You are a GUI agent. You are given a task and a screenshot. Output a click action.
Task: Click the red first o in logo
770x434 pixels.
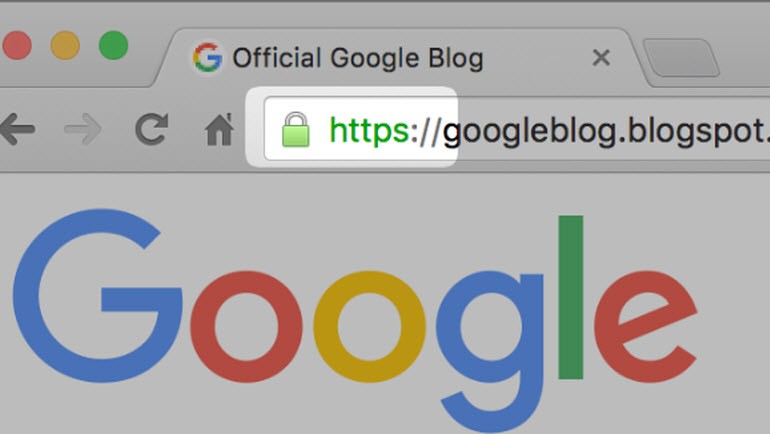pos(246,326)
